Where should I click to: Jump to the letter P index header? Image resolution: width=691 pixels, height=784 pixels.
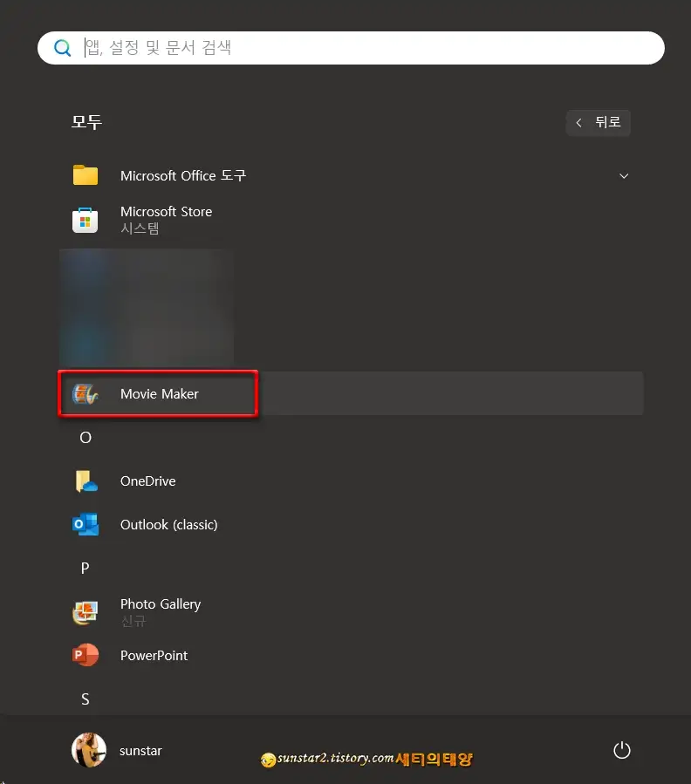pyautogui.click(x=85, y=568)
